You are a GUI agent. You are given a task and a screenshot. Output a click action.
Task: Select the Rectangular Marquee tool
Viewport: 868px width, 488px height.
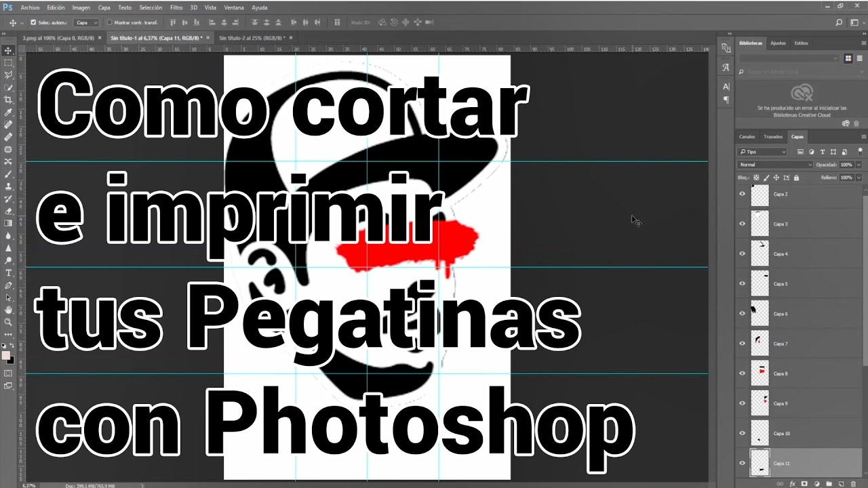coord(8,62)
